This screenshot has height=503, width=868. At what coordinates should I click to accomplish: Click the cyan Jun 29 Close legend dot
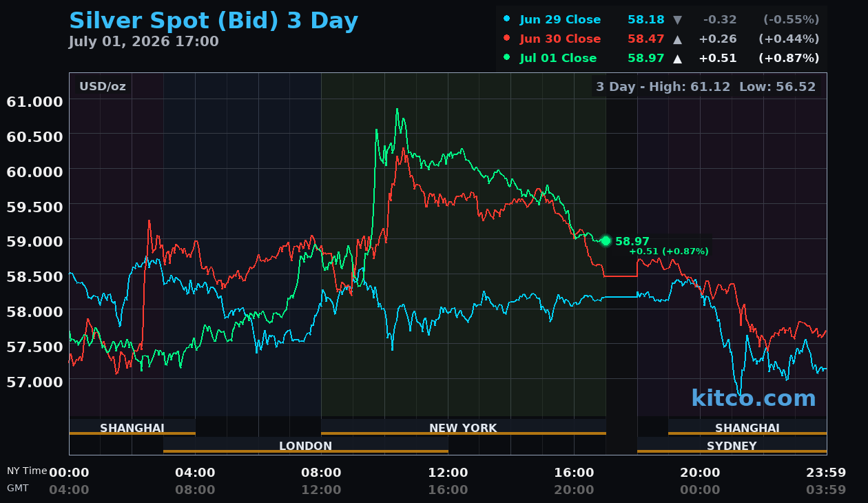coord(507,19)
